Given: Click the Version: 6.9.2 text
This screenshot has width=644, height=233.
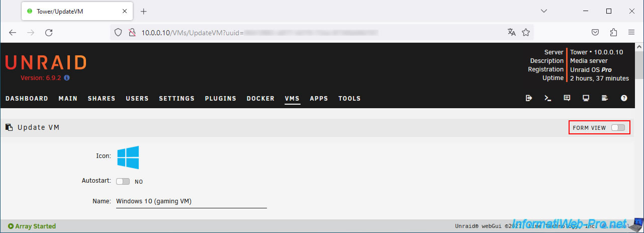Looking at the screenshot, I should point(41,78).
